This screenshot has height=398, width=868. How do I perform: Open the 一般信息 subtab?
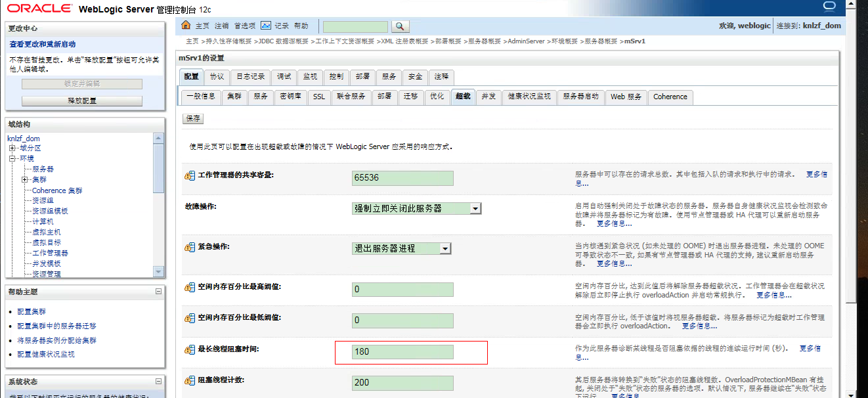pyautogui.click(x=201, y=97)
